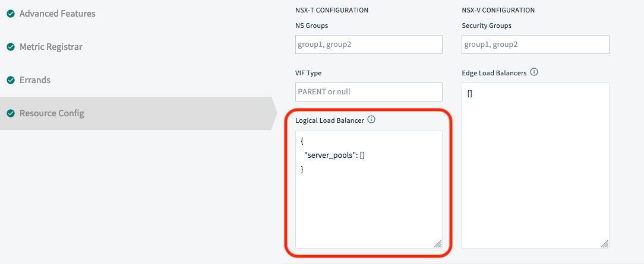Screen dimensions: 644x264
Task: Click the Edge Load Balancers info icon
Action: pyautogui.click(x=534, y=72)
